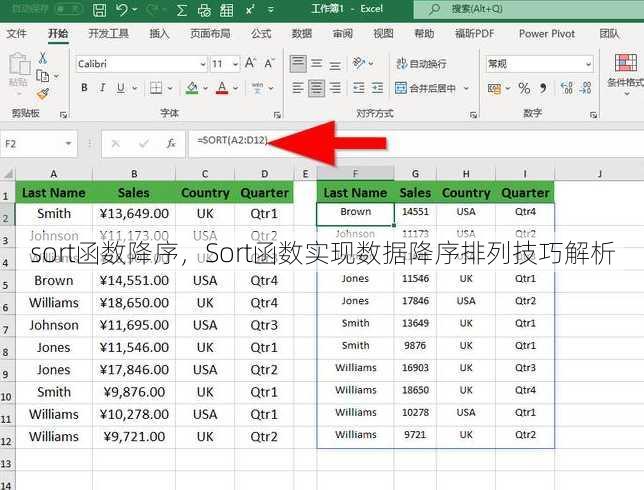Image resolution: width=644 pixels, height=490 pixels.
Task: Click the select-all corner of the grid
Action: click(x=8, y=174)
